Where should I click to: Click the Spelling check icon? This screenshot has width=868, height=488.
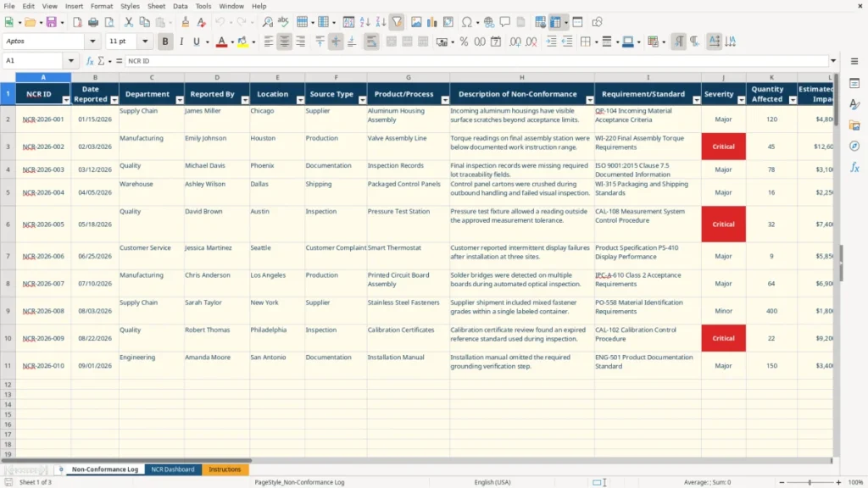pyautogui.click(x=283, y=22)
